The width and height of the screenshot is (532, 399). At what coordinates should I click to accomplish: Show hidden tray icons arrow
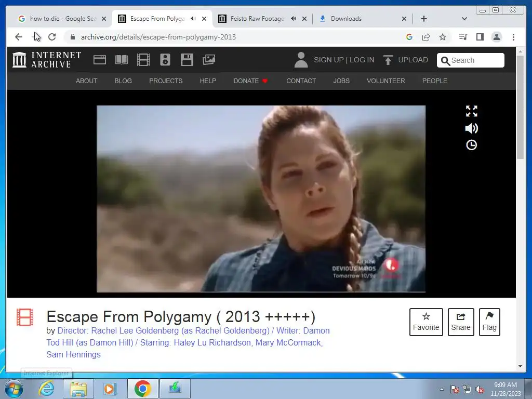pyautogui.click(x=442, y=389)
